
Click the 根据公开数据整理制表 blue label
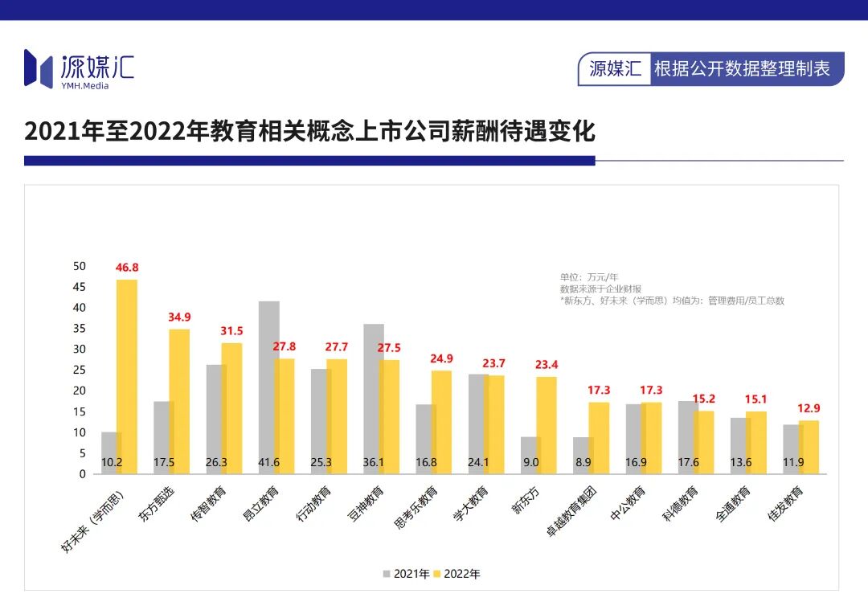pyautogui.click(x=741, y=69)
